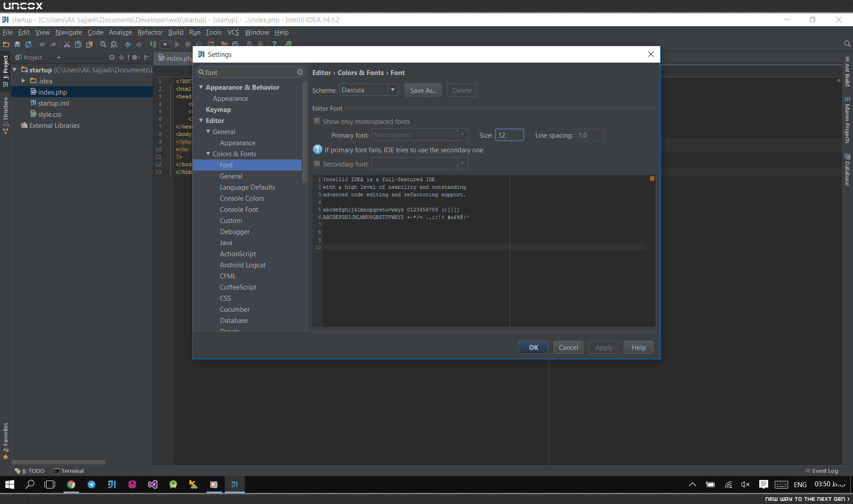
Task: Clear the settings search field
Action: pyautogui.click(x=300, y=72)
